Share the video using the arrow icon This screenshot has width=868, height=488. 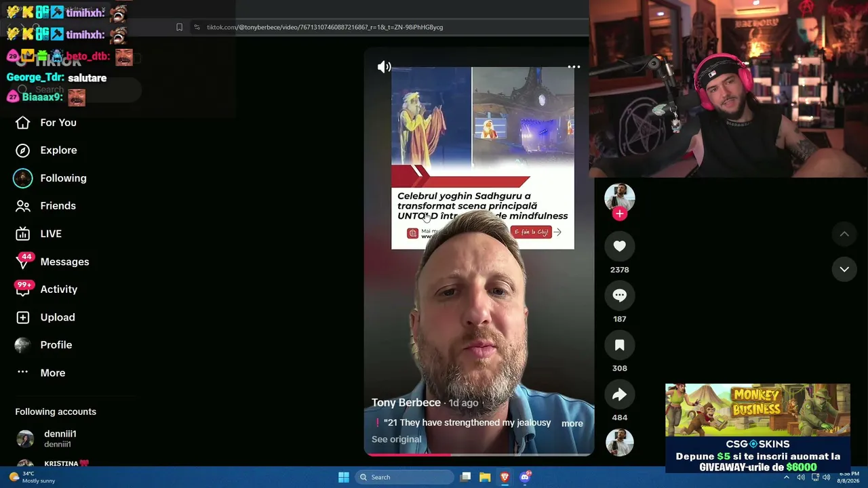pos(619,394)
